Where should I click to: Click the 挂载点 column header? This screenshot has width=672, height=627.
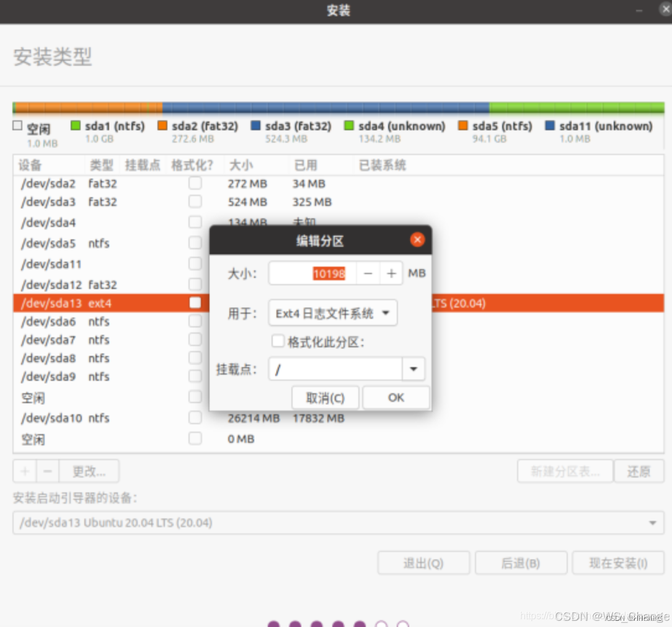coord(143,165)
